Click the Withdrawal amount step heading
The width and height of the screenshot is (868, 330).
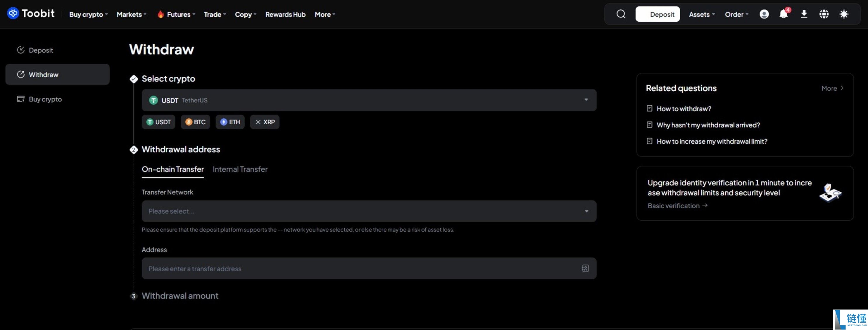pos(180,295)
